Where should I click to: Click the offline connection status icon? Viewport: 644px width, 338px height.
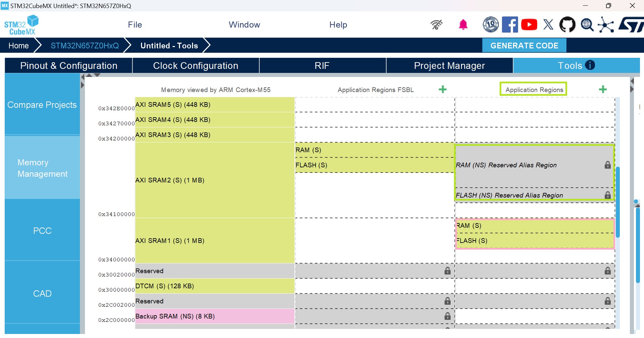click(x=436, y=25)
